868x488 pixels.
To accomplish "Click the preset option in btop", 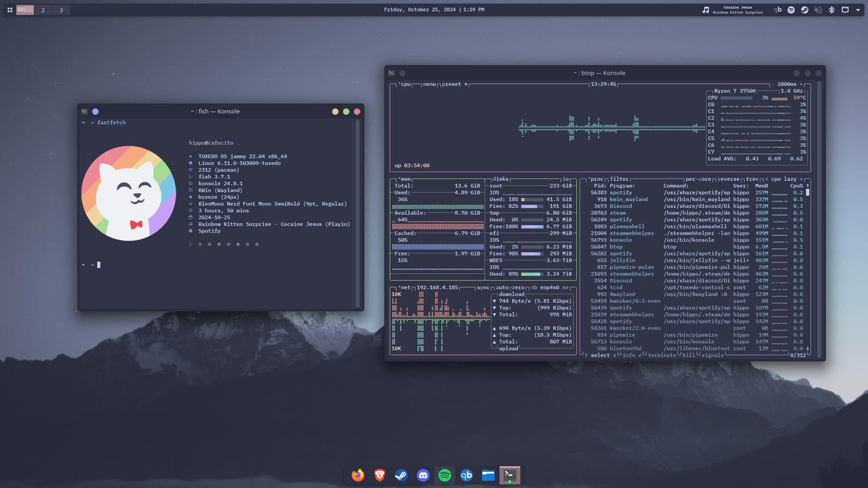I will coord(454,84).
